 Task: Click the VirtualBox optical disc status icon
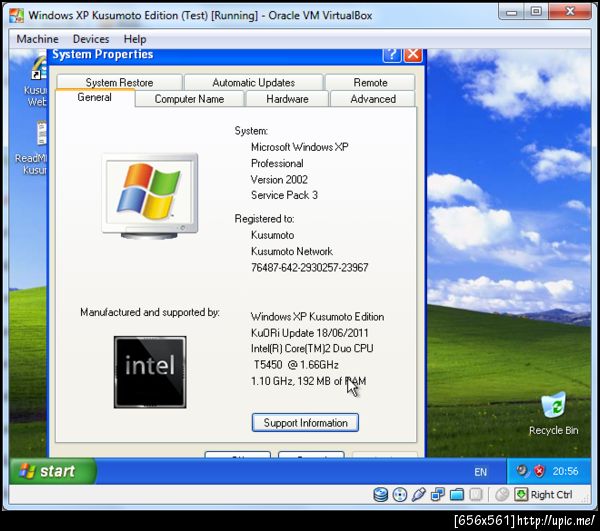[400, 495]
